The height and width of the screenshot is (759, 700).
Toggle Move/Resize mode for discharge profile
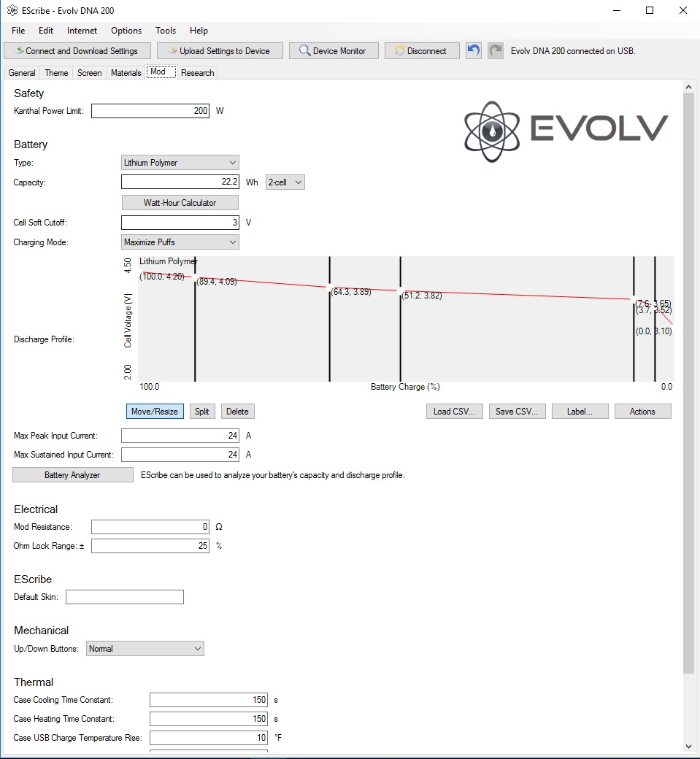coord(154,412)
